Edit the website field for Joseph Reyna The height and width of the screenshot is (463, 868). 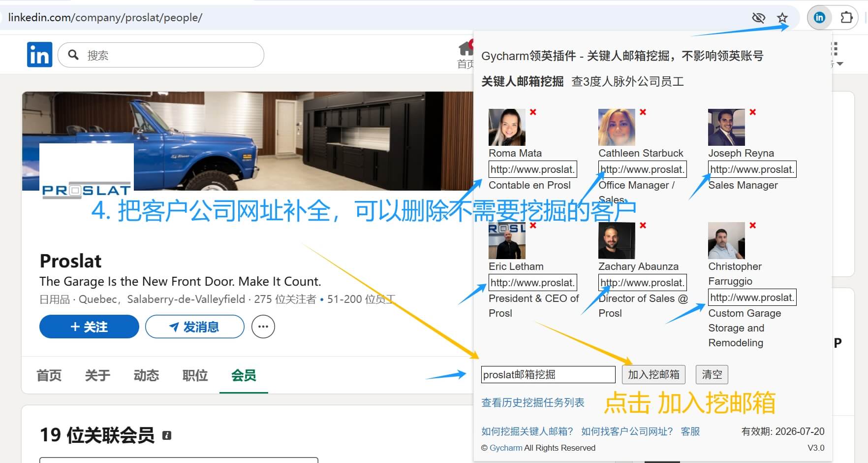tap(752, 169)
